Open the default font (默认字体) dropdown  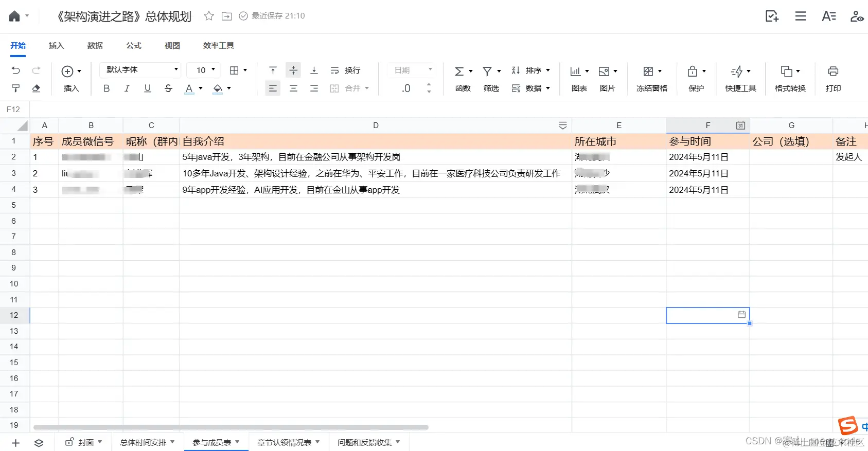pyautogui.click(x=140, y=70)
